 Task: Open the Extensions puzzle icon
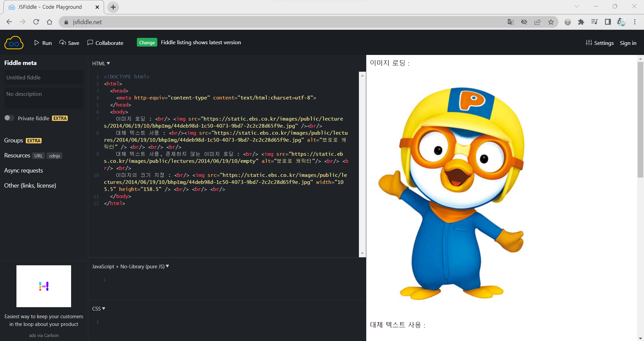pyautogui.click(x=581, y=22)
